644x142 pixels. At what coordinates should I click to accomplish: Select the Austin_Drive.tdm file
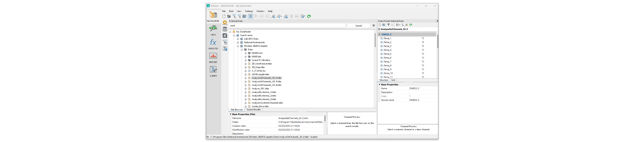coord(260,106)
